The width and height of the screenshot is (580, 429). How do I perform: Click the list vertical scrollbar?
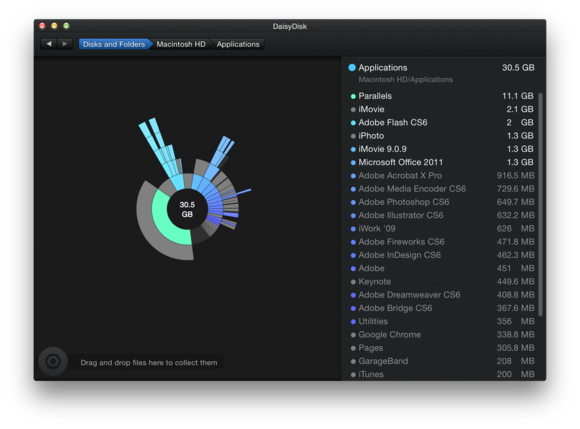point(540,205)
